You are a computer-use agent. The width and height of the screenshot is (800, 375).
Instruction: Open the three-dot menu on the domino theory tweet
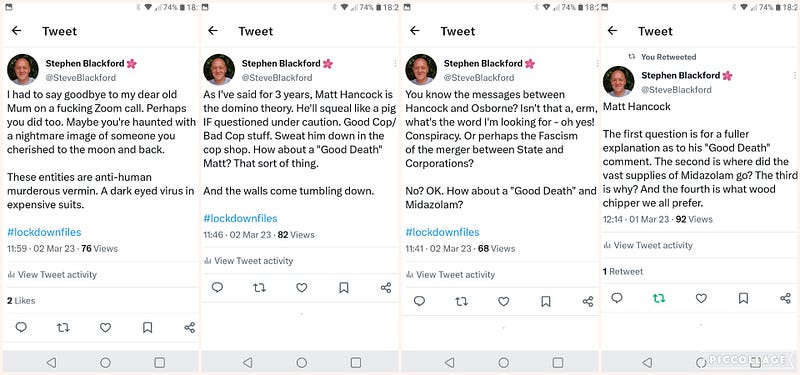click(395, 63)
